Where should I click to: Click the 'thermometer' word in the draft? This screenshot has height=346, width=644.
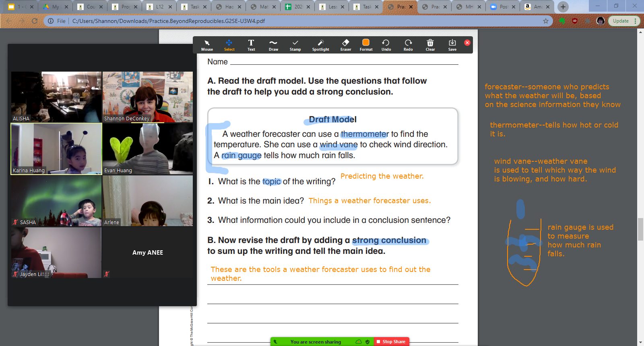pos(365,134)
